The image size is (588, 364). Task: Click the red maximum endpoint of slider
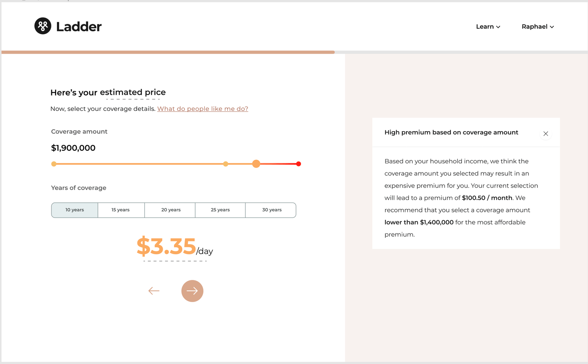tap(298, 164)
